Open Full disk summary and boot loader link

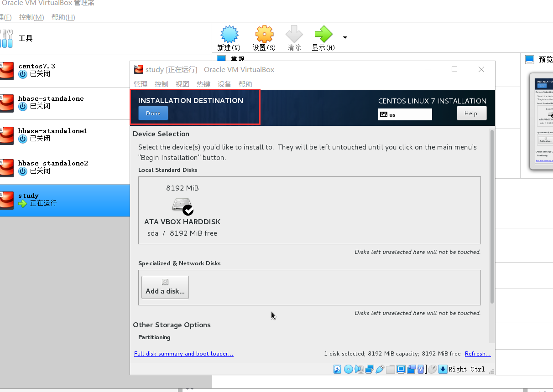pos(183,354)
